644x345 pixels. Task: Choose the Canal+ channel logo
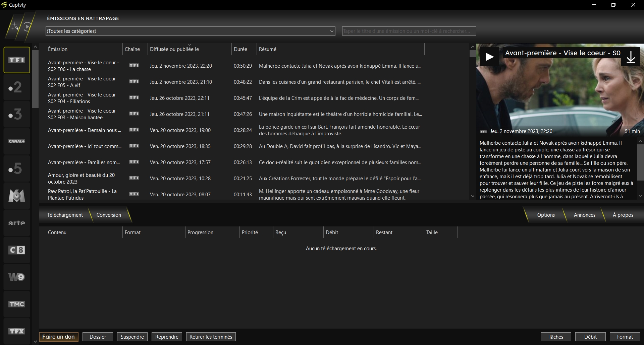[x=17, y=141]
